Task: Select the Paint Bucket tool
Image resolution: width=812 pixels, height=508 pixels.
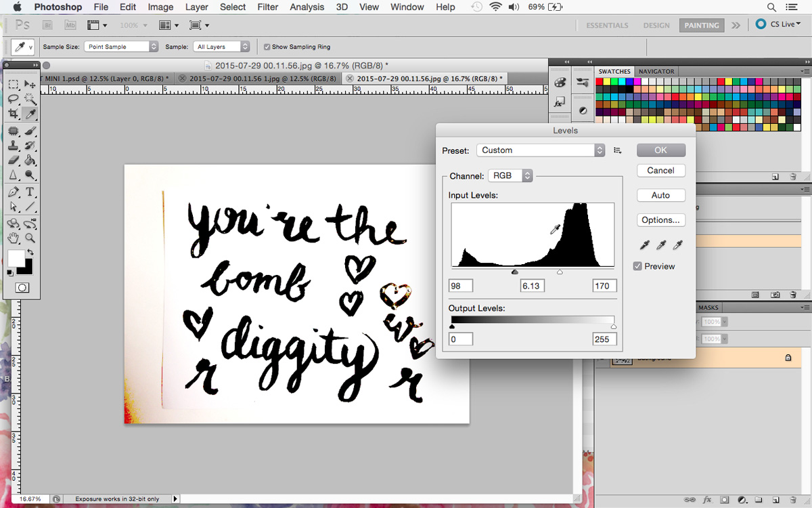Action: (30, 161)
